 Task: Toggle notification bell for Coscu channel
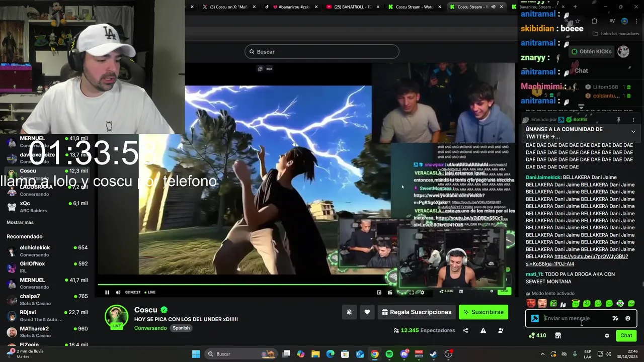(x=349, y=312)
